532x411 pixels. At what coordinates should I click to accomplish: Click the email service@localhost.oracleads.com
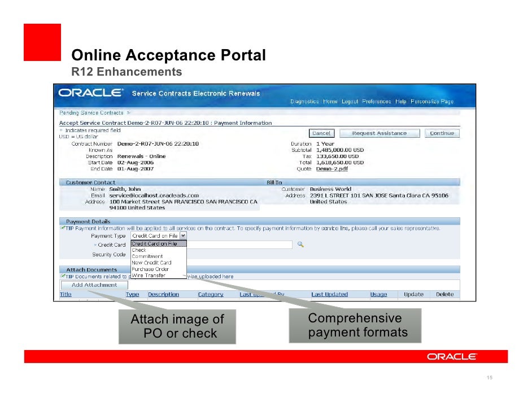(154, 195)
